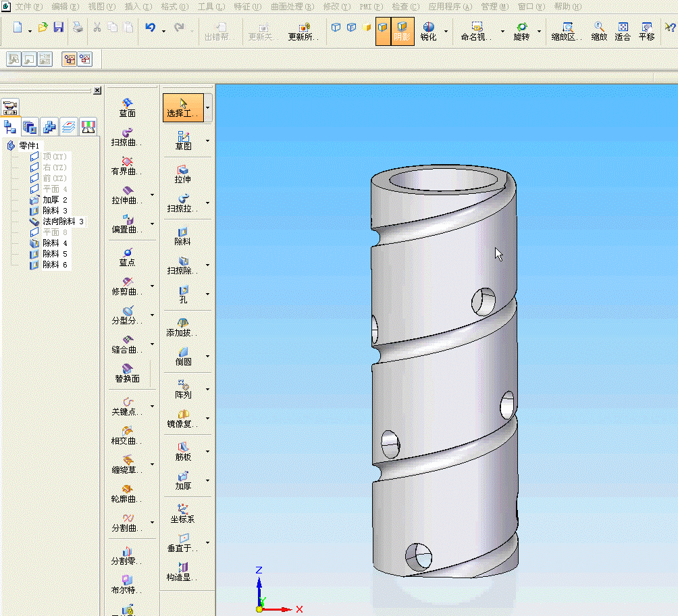This screenshot has height=616, width=678.
Task: Click the 适合 fit view tool
Action: point(623,32)
